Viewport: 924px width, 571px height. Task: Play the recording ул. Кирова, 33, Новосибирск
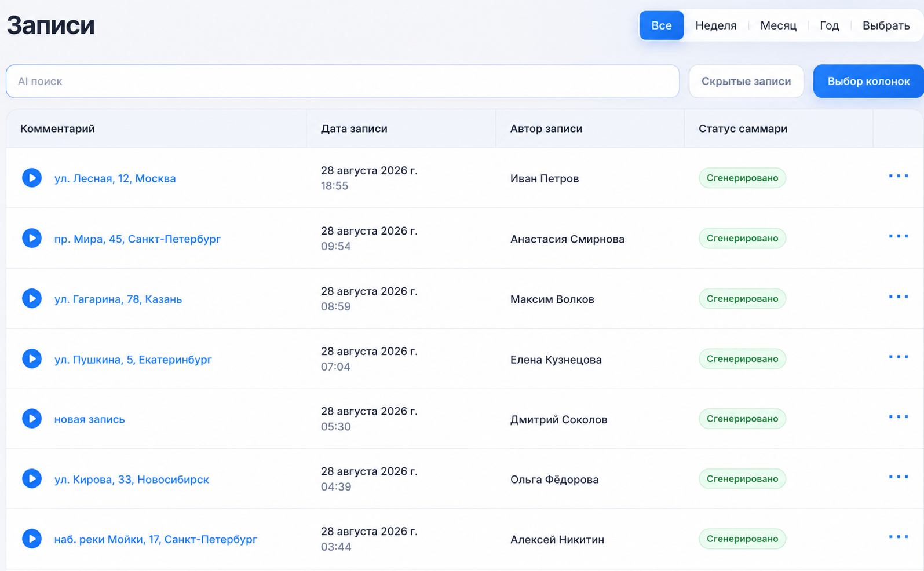pos(32,478)
